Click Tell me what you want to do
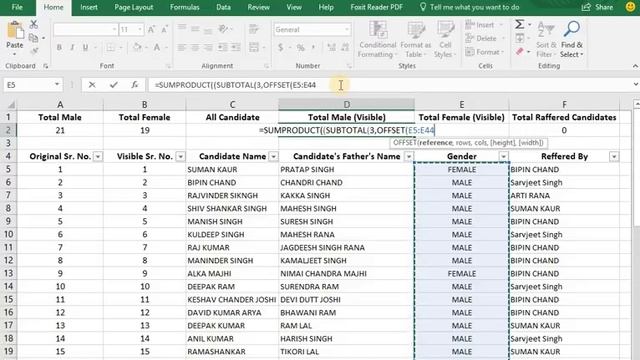Image resolution: width=640 pixels, height=360 pixels. 469,7
